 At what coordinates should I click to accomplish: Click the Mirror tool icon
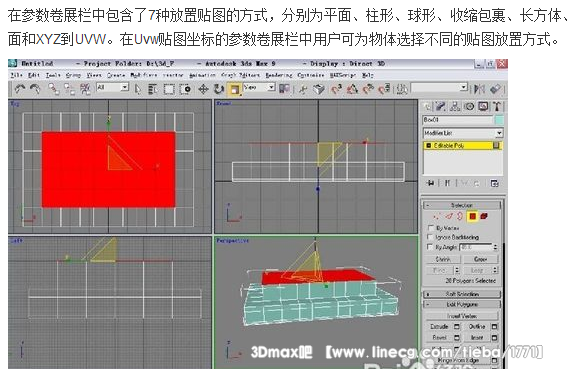479,89
